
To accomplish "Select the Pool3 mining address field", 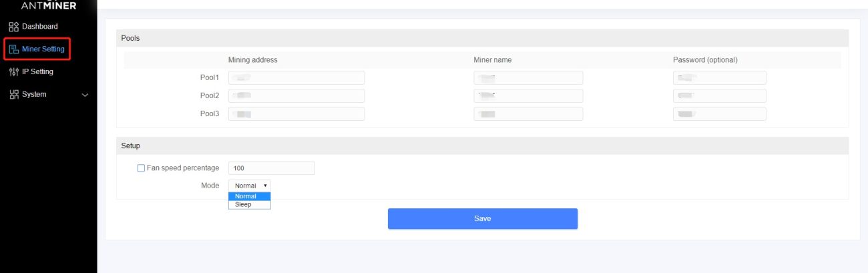I will pyautogui.click(x=296, y=114).
